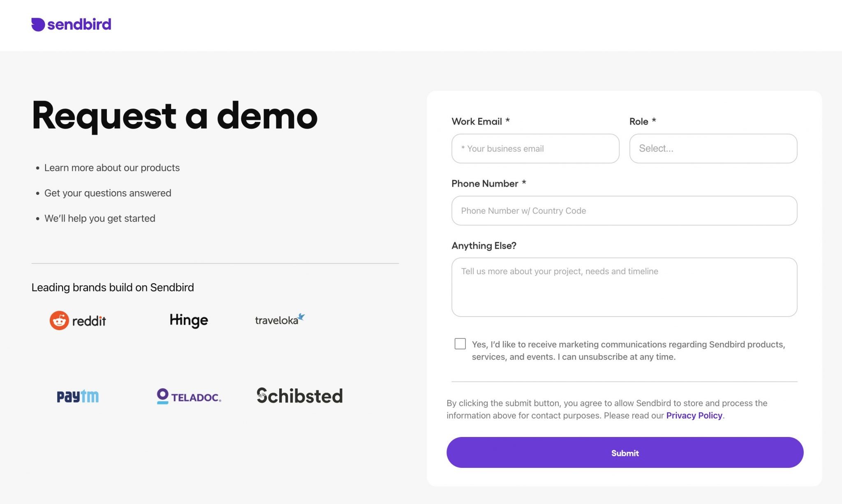Screen dimensions: 842x504
Task: Select the Paytm brand logo
Action: 78,396
